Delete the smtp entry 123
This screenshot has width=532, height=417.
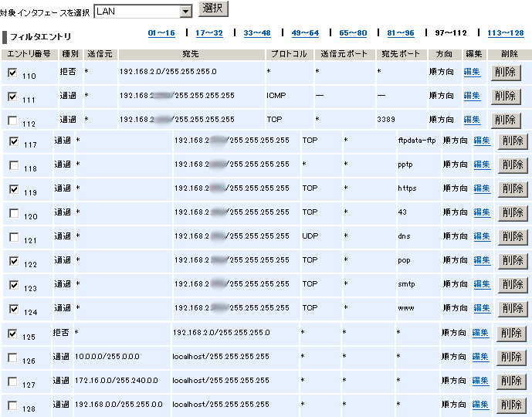(513, 284)
